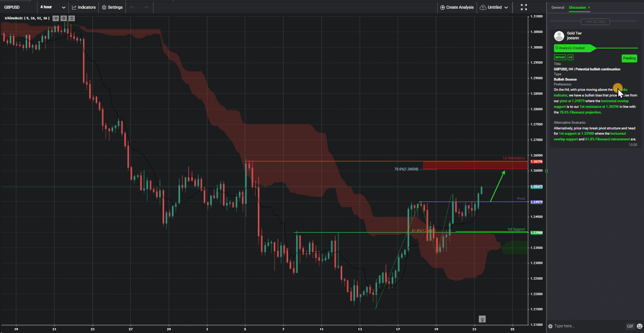Open chart Settings
The height and width of the screenshot is (333, 644).
(x=112, y=7)
